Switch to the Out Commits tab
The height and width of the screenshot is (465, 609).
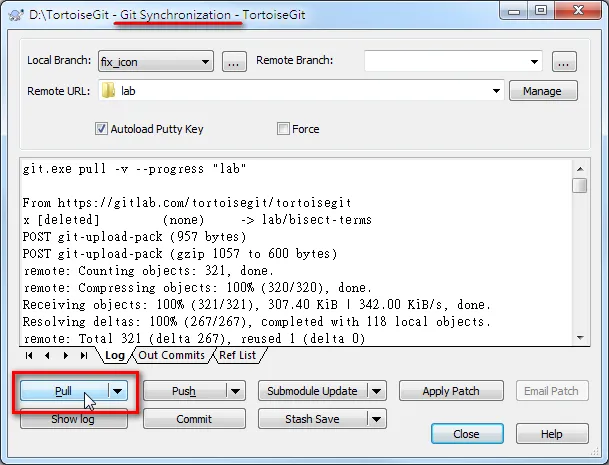pyautogui.click(x=171, y=355)
